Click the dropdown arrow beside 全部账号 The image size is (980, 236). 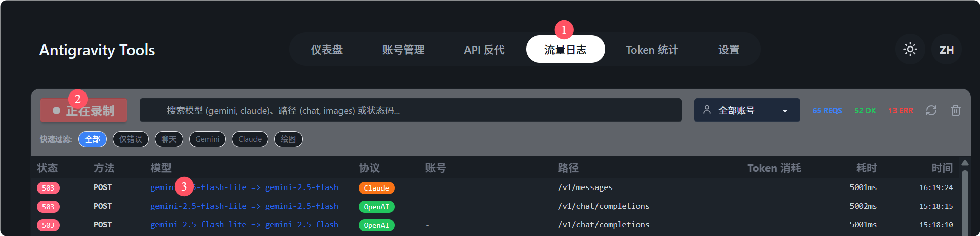(785, 111)
